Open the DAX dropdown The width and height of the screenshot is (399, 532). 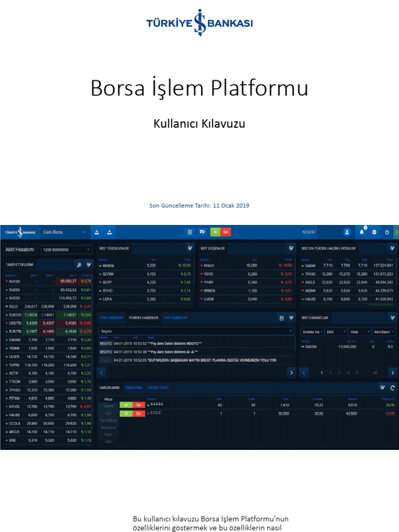pos(336,332)
